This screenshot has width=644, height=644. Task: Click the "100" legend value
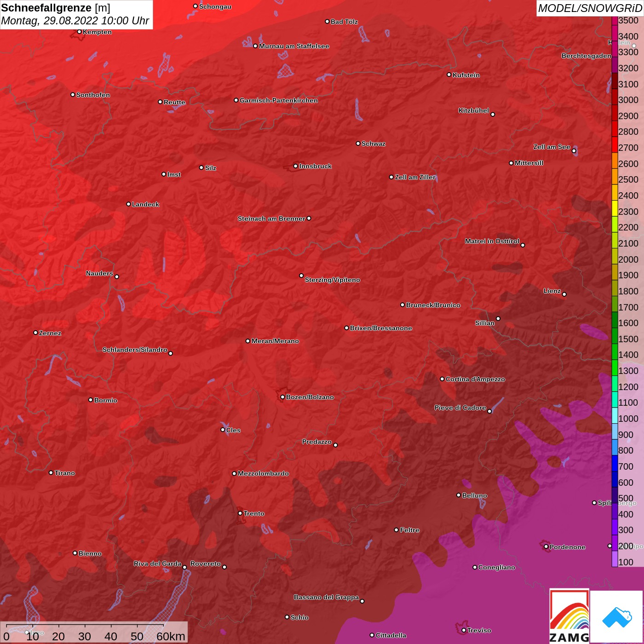coord(626,562)
